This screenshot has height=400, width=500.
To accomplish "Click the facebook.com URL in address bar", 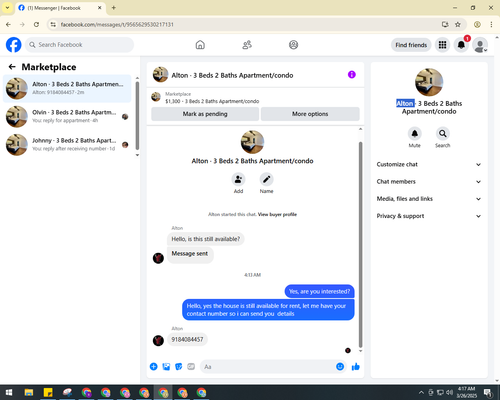I will 117,25.
